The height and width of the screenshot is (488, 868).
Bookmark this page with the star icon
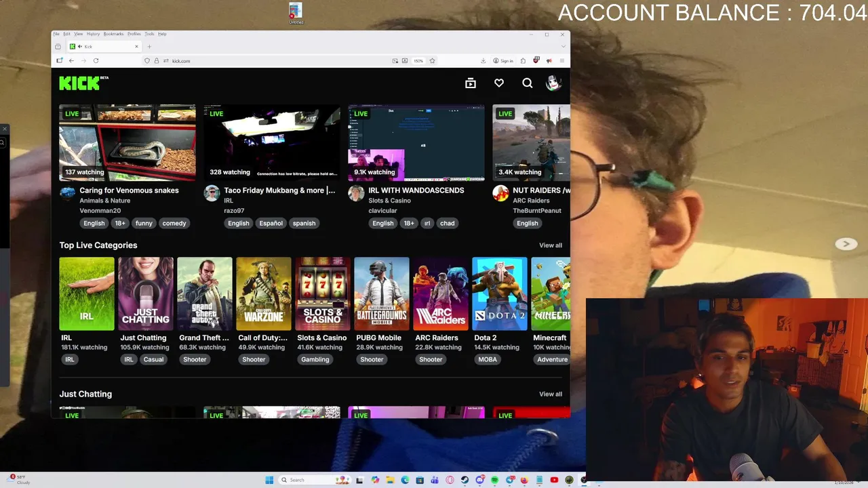(432, 61)
